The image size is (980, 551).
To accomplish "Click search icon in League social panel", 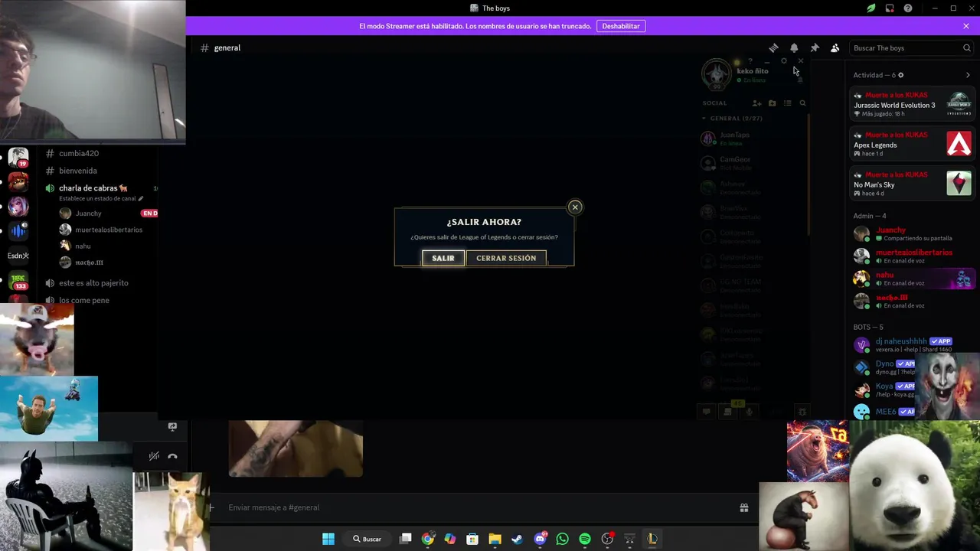I will 802,103.
